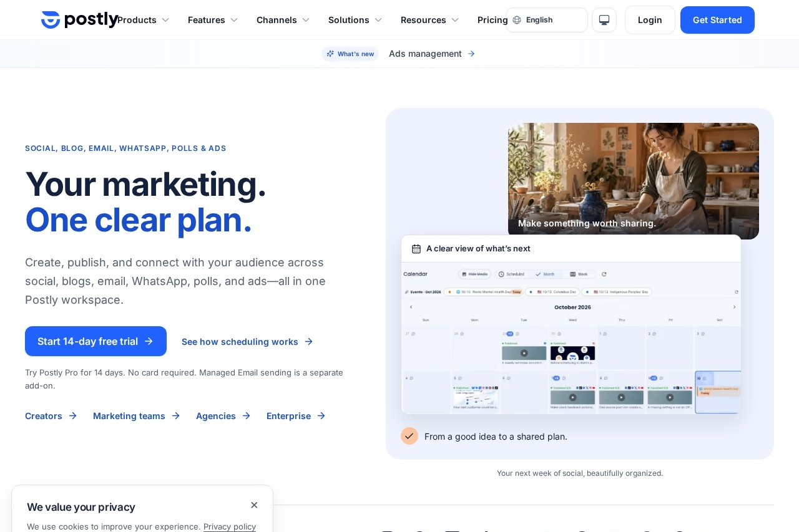The image size is (799, 532).
Task: Expand the Products menu
Action: click(144, 20)
